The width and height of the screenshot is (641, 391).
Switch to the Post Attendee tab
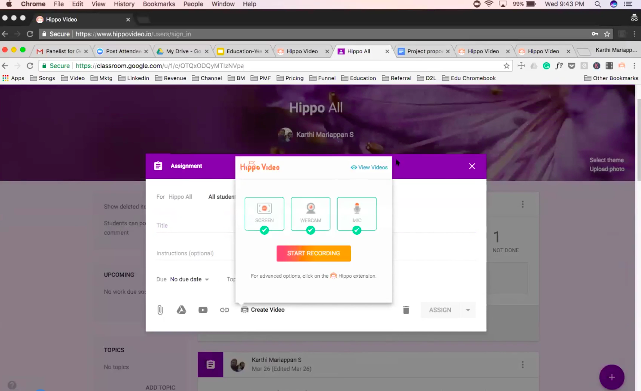(122, 51)
